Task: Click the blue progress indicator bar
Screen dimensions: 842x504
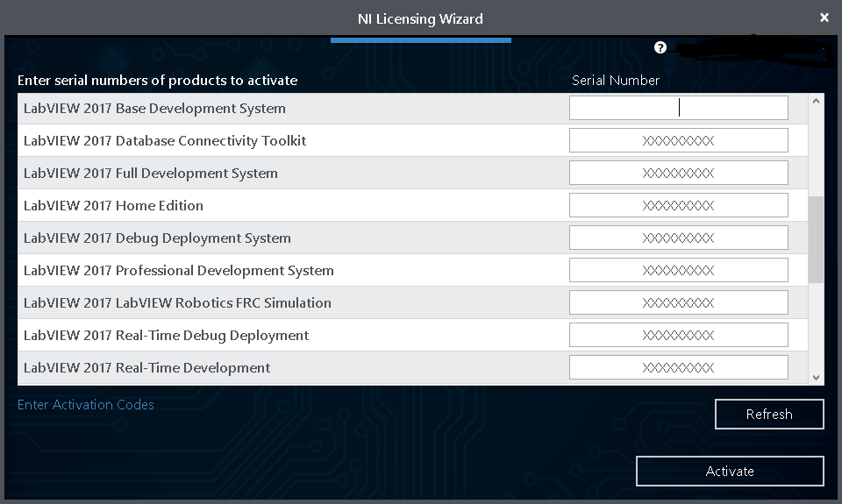Action: pyautogui.click(x=420, y=39)
